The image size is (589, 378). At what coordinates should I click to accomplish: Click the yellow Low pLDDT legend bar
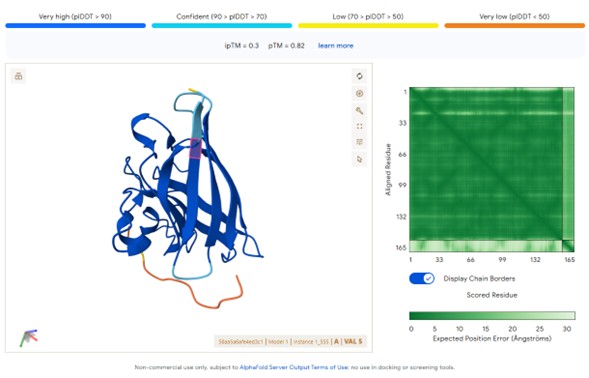pyautogui.click(x=368, y=26)
